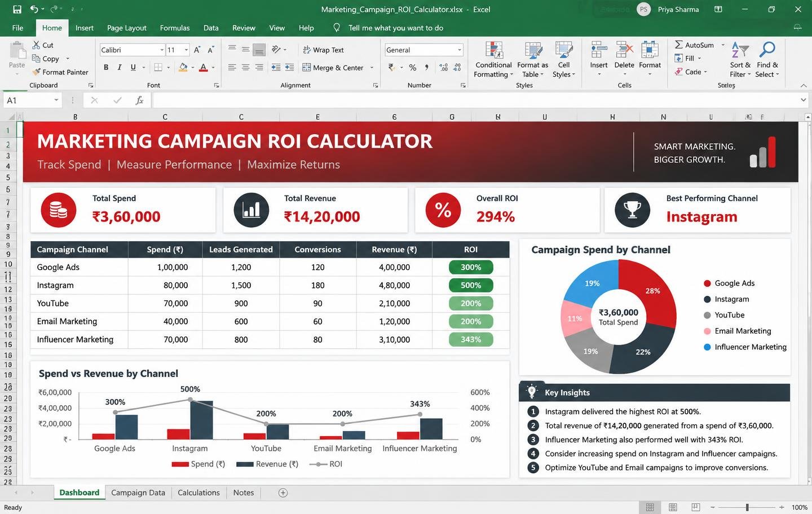This screenshot has height=514, width=812.
Task: Open the Name Box dropdown arrow
Action: pyautogui.click(x=56, y=100)
